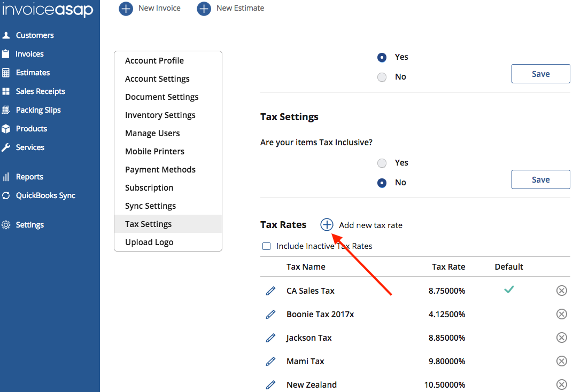This screenshot has height=392, width=573.
Task: Click the CA Sales Tax default checkmark
Action: tap(509, 289)
